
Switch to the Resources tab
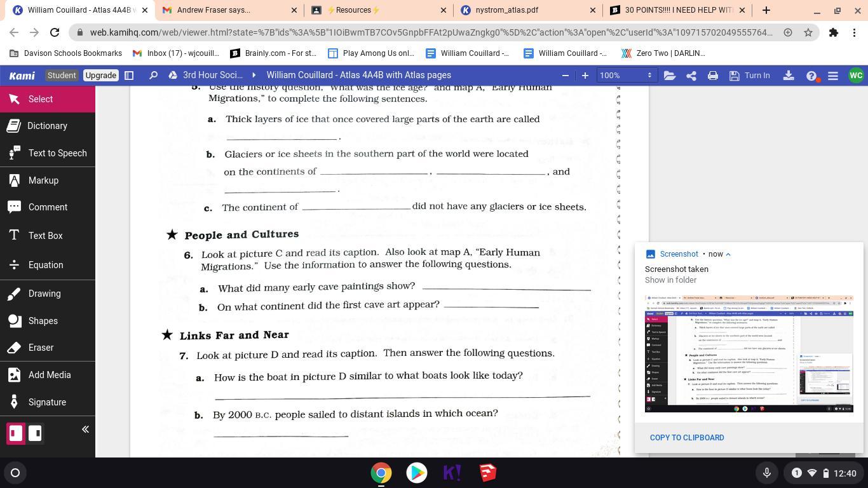point(379,10)
